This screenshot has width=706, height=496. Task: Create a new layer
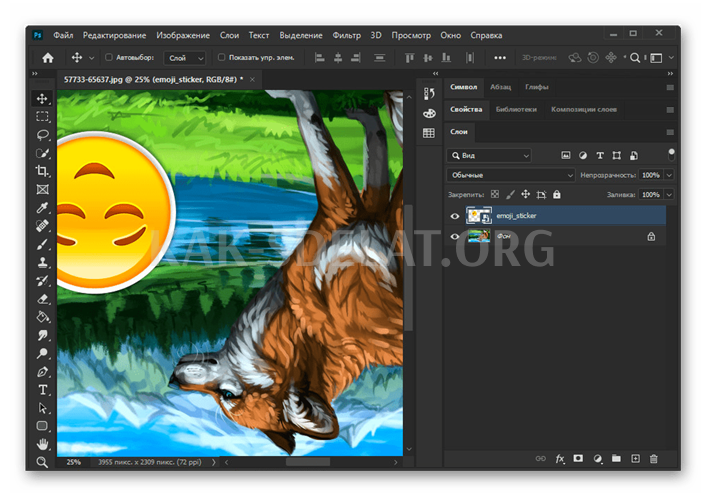[x=635, y=459]
